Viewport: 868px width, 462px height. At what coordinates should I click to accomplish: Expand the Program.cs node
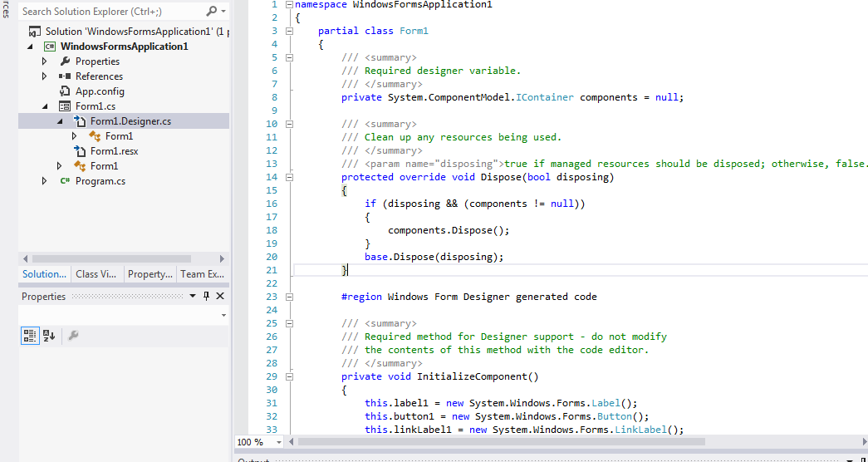[x=45, y=181]
